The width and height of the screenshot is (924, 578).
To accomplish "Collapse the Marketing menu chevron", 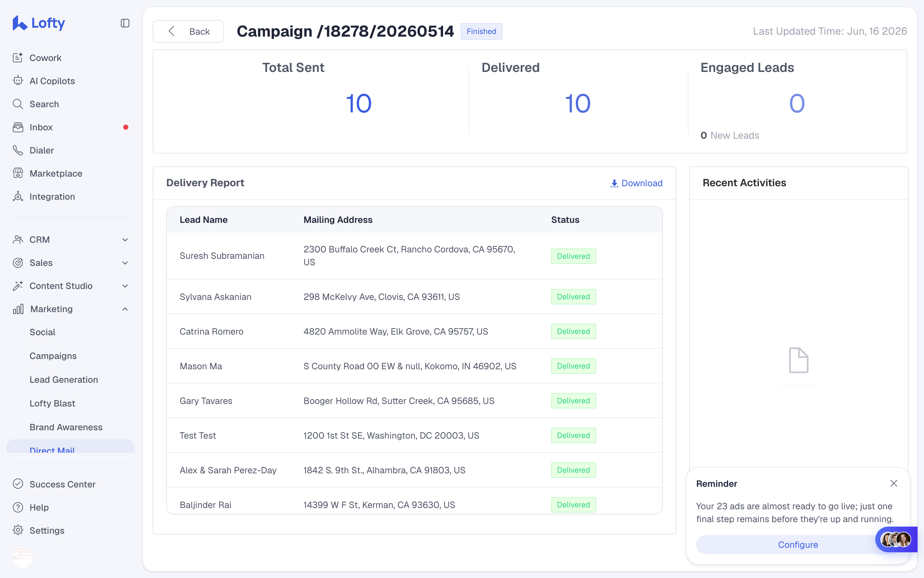I will click(125, 309).
